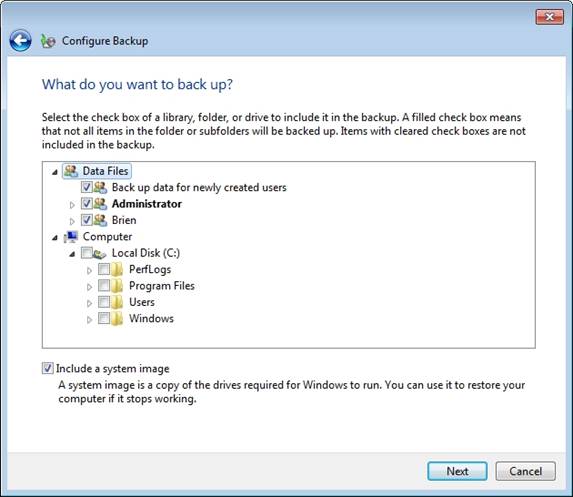Click the PerfLogs folder icon
Image resolution: width=573 pixels, height=497 pixels.
pyautogui.click(x=117, y=270)
